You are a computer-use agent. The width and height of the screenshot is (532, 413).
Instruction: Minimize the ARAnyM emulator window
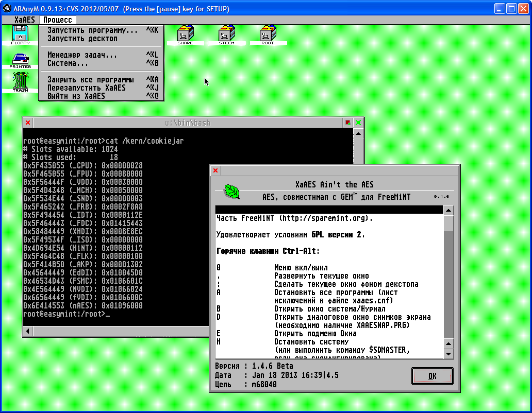pos(499,8)
